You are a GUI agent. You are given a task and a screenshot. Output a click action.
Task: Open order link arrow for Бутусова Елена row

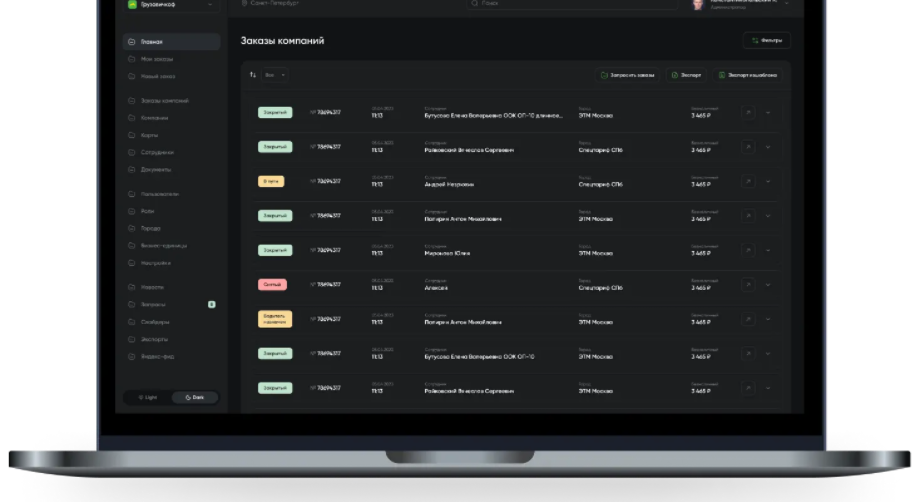(748, 113)
